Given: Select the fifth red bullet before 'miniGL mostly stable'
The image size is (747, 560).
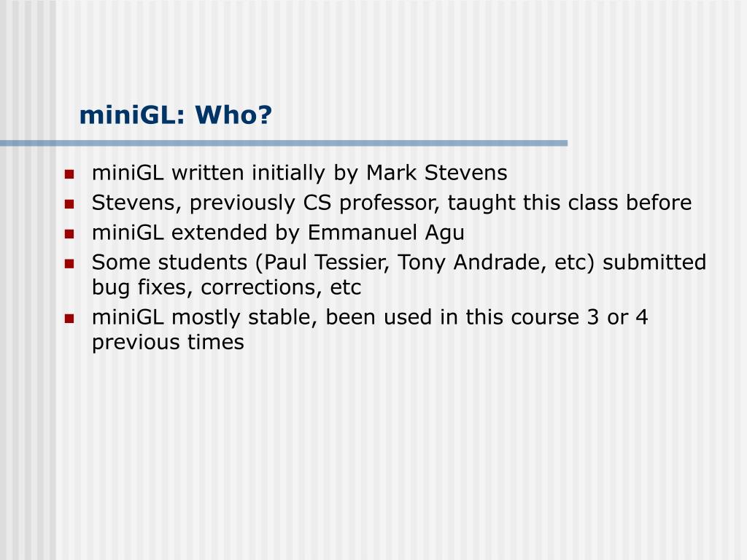Looking at the screenshot, I should point(69,319).
